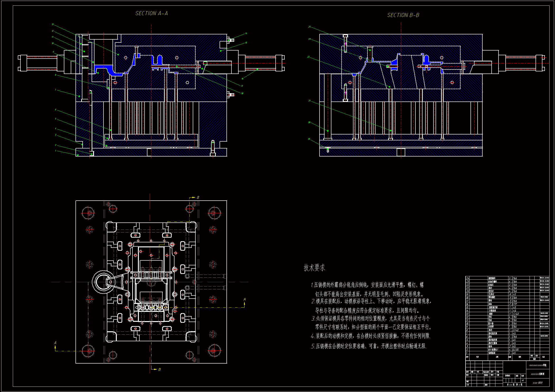Select the upper B section arrow label
Image resolution: width=555 pixels, height=392 pixels.
(198, 198)
